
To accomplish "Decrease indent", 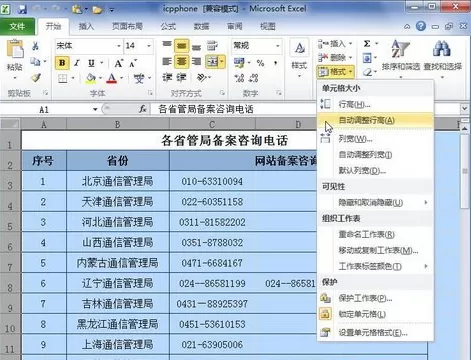I will pyautogui.click(x=167, y=78).
